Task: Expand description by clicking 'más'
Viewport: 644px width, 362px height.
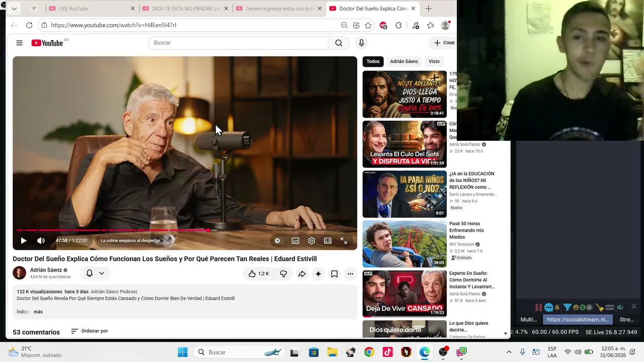Action: pyautogui.click(x=38, y=312)
